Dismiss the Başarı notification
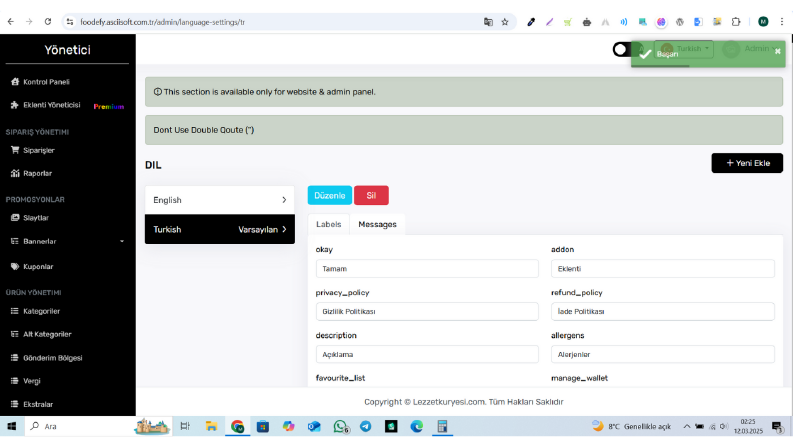This screenshot has height=446, width=793. (x=777, y=51)
